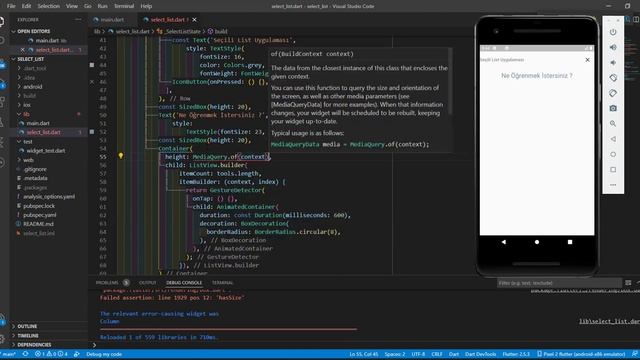Click the emulator zoom magnifier icon
Screen dimensions: 640x360
pos(613,123)
